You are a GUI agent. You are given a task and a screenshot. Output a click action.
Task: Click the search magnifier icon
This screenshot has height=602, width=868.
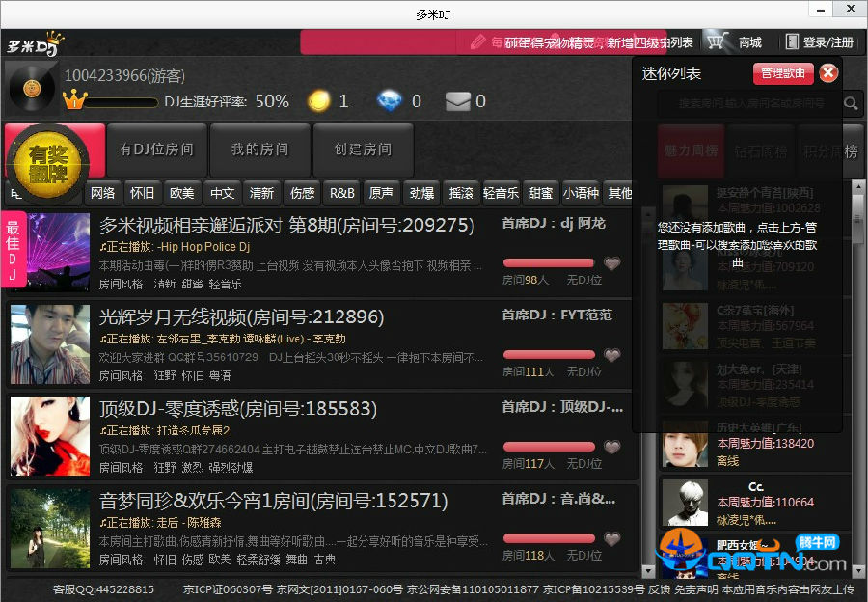point(852,103)
